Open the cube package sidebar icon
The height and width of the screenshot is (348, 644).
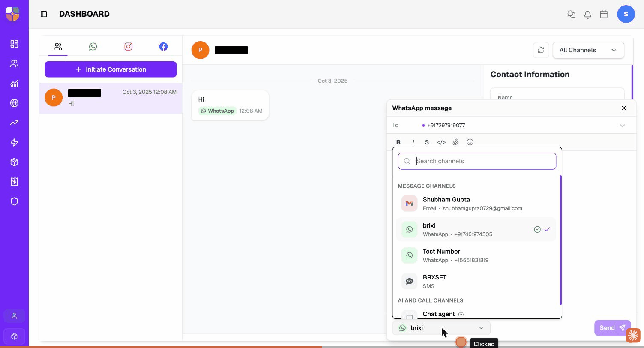click(x=14, y=162)
